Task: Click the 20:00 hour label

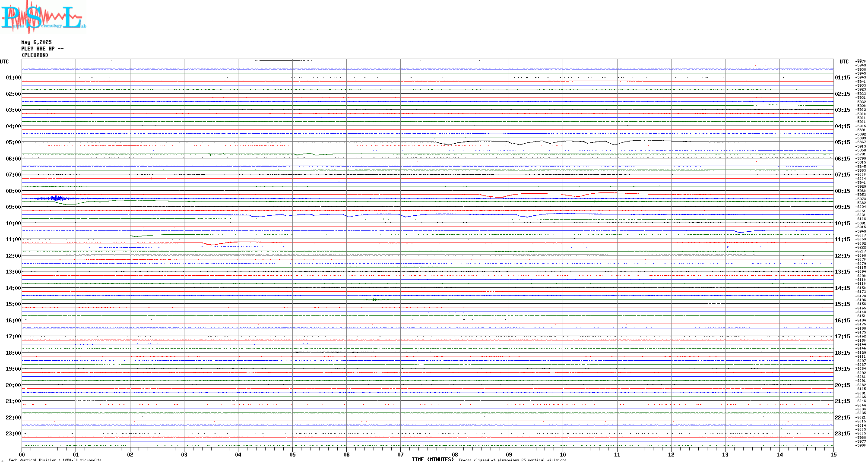Action: 13,385
